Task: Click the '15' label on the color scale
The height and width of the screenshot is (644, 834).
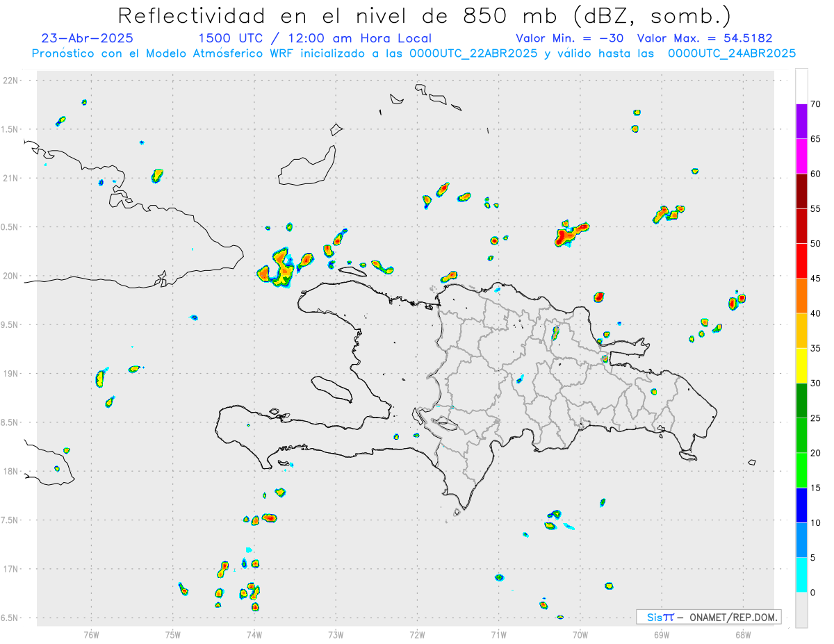Action: 815,488
